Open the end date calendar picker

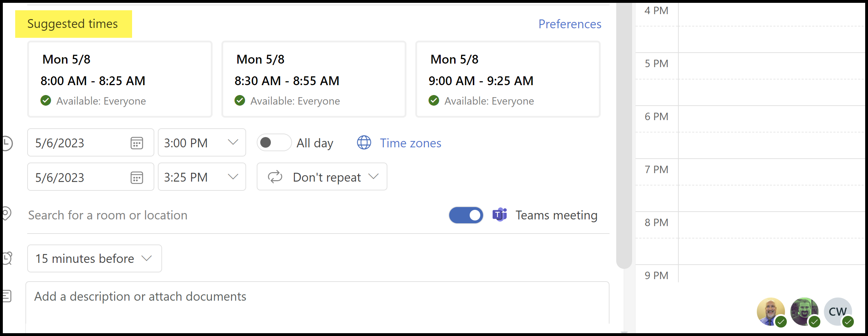pos(137,177)
